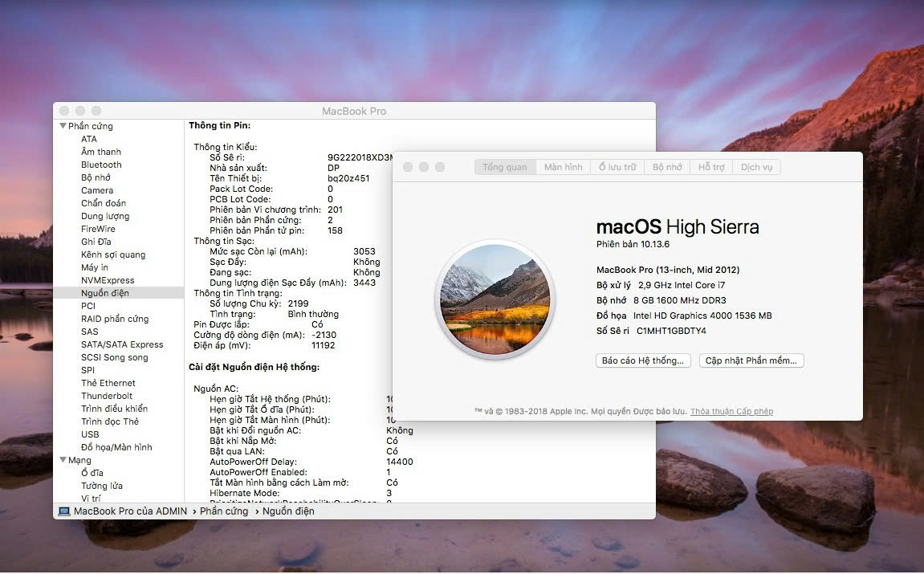Click the Cập nhật Phần mềm button

751,360
